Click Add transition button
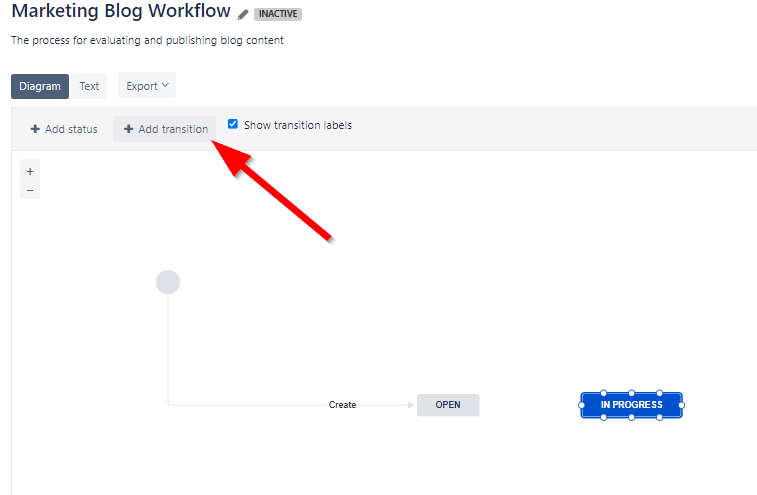The image size is (757, 495). coord(165,129)
